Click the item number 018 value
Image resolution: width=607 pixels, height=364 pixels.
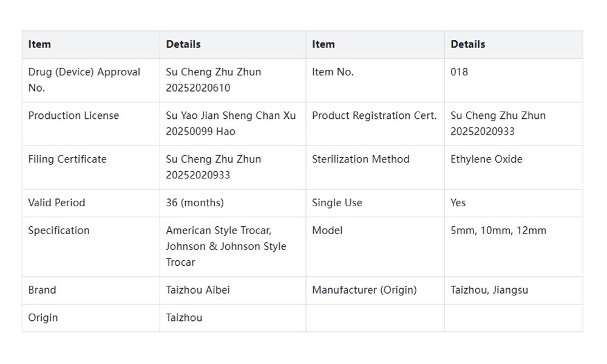459,72
